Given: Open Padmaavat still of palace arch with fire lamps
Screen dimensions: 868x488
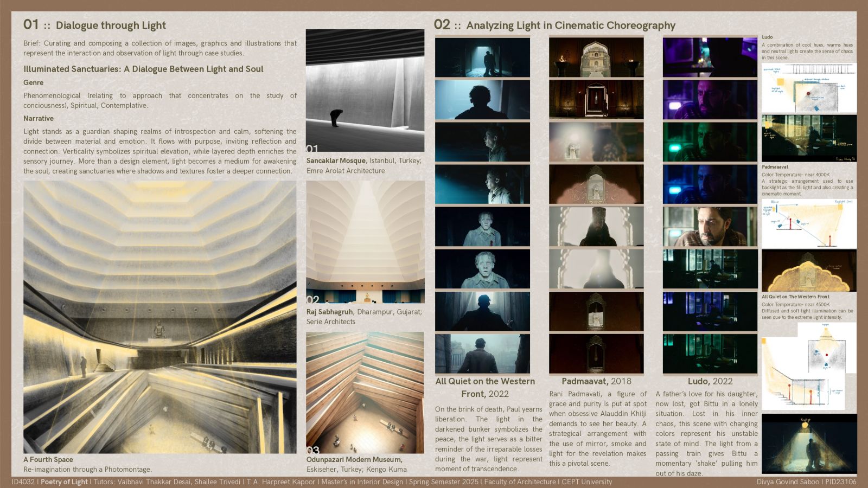Looking at the screenshot, I should click(x=596, y=57).
